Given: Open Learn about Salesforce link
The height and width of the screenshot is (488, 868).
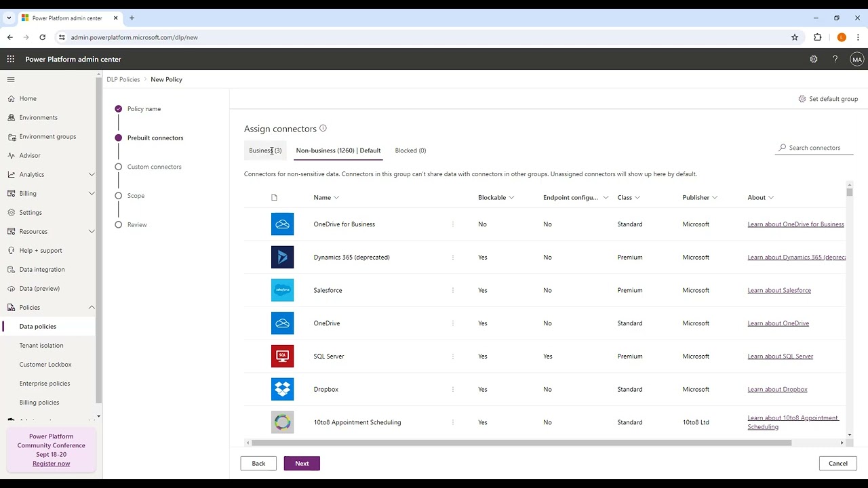Looking at the screenshot, I should click(x=779, y=290).
